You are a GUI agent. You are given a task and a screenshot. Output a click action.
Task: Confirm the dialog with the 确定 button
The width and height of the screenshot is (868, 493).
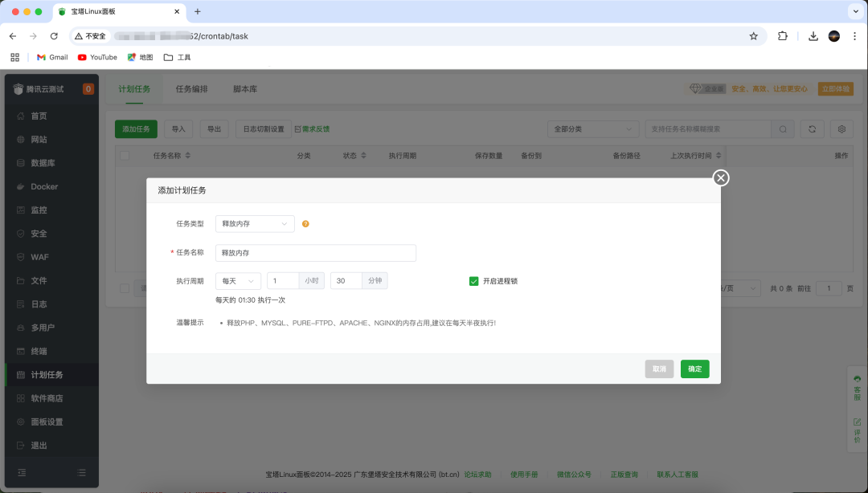[x=694, y=369]
